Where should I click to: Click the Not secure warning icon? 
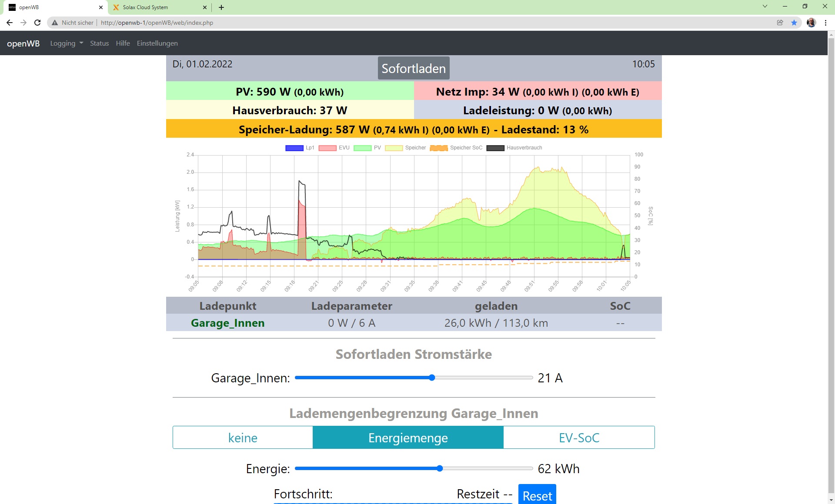coord(55,23)
